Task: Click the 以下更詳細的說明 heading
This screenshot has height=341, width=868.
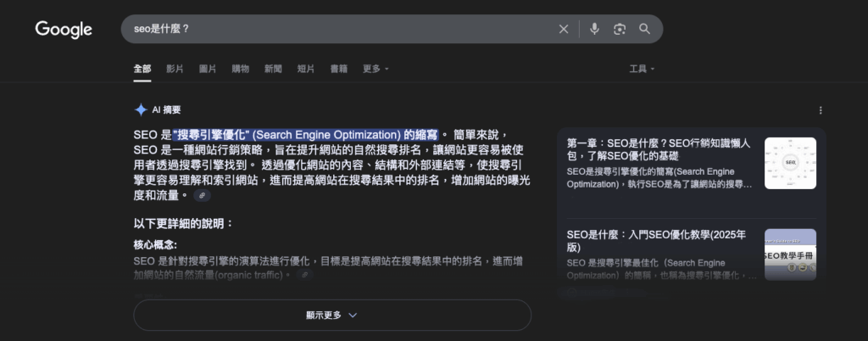Action: pyautogui.click(x=184, y=224)
